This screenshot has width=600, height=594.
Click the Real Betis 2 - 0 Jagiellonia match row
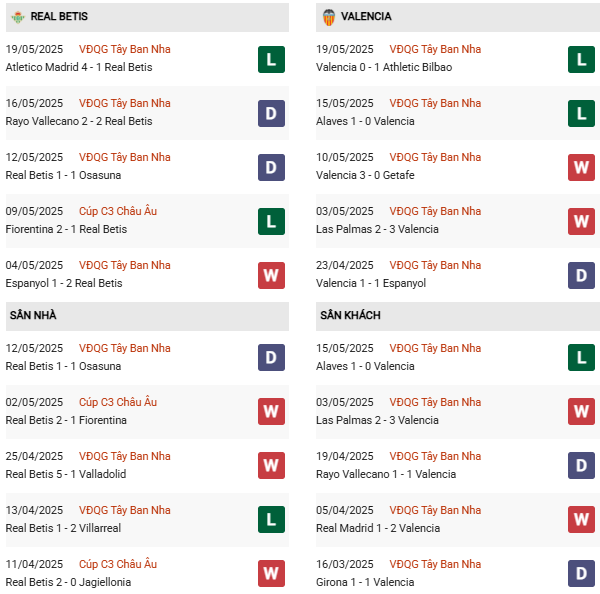68,582
